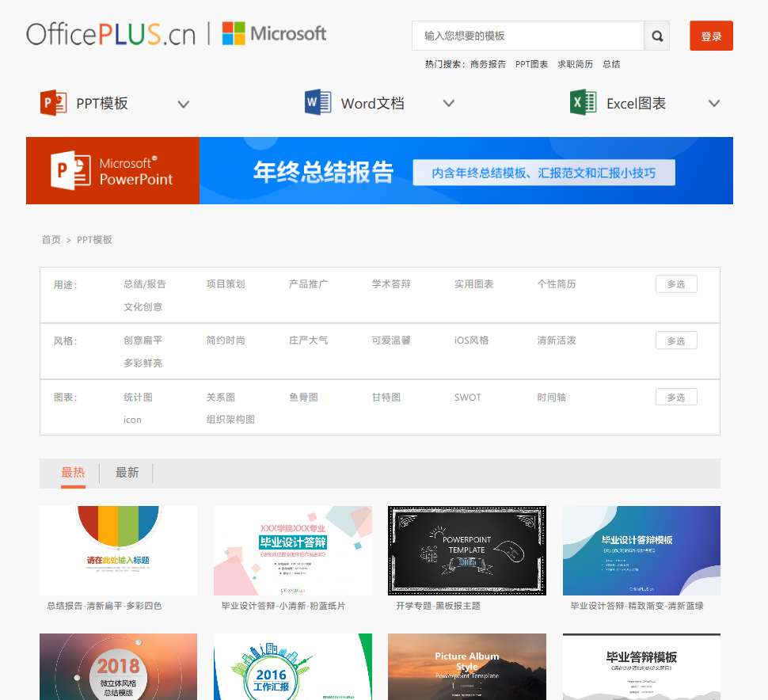Open the 2016 工作汇报 thumbnail
Screen dimensions: 768x700
click(293, 667)
